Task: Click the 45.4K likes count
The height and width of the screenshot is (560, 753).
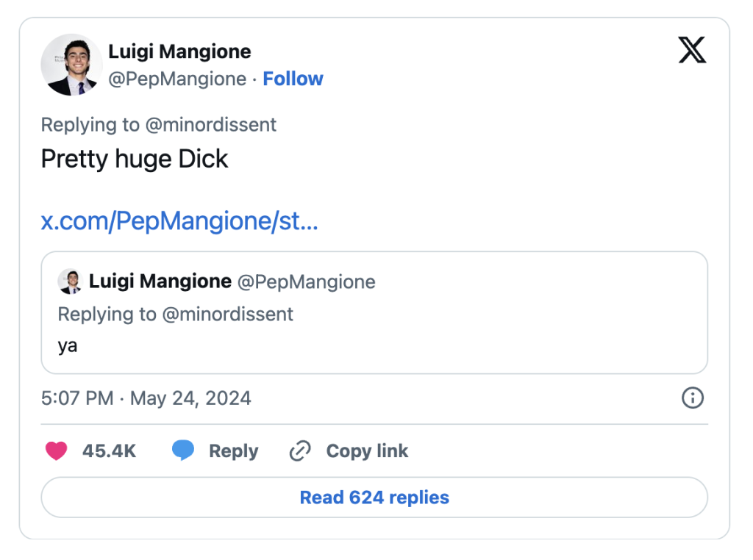Action: (109, 450)
